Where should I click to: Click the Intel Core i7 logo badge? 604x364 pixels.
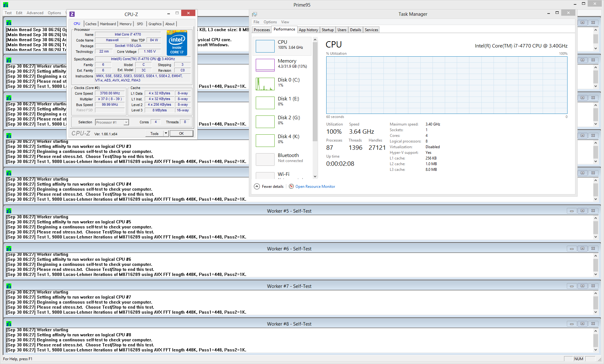(177, 43)
